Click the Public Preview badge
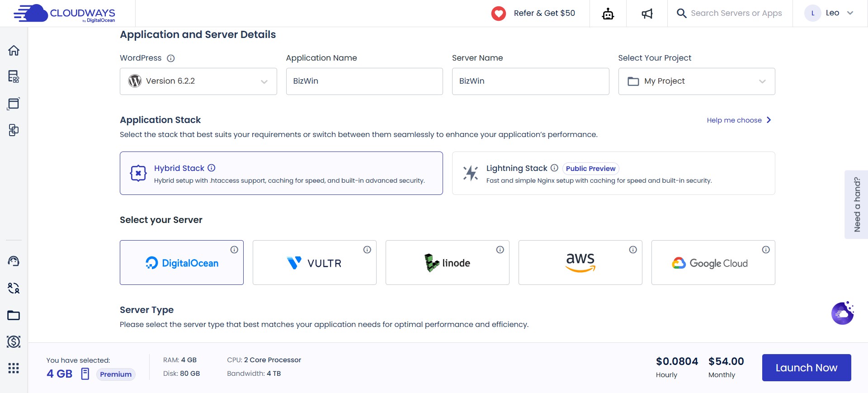 (x=590, y=169)
